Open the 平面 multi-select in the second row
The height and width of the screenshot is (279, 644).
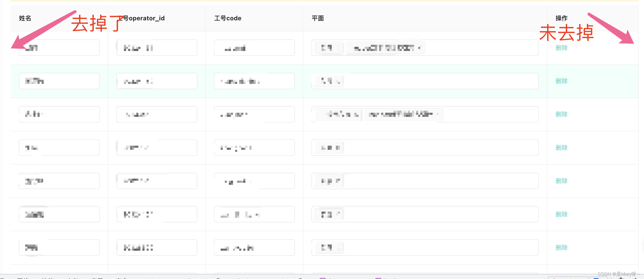point(437,81)
